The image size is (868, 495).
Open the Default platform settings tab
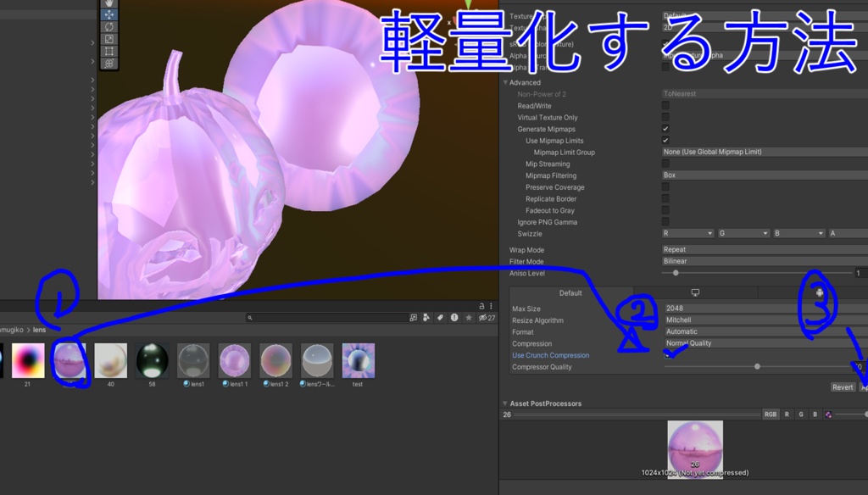tap(570, 292)
